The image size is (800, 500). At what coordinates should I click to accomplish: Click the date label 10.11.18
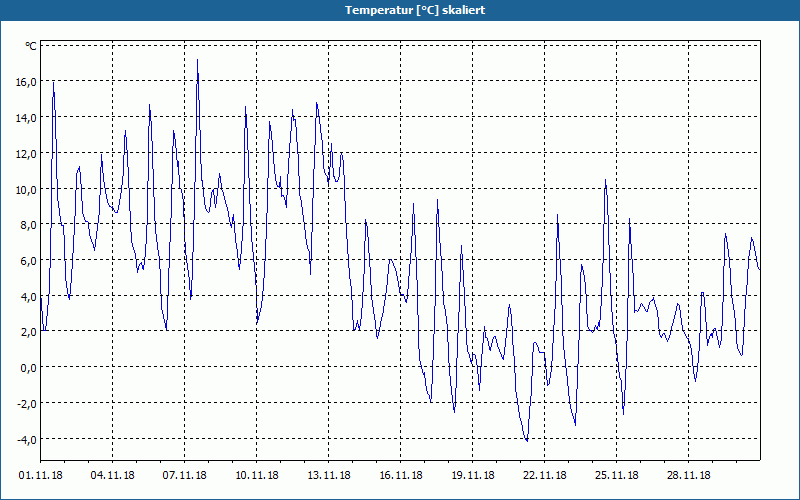click(x=257, y=475)
